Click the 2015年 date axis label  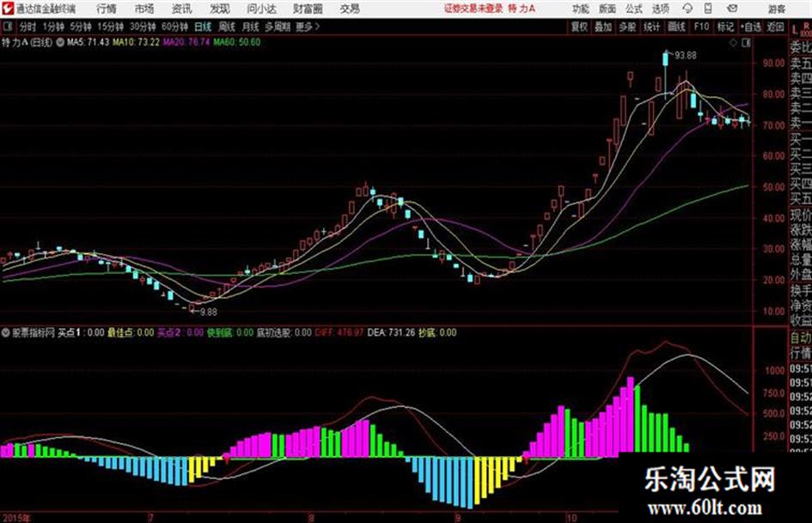coord(16,517)
